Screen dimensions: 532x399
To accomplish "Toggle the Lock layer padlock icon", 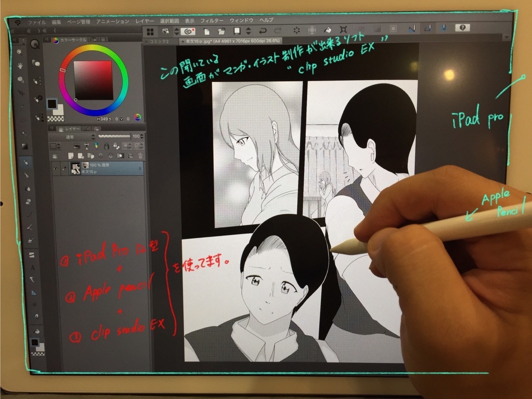I will click(x=106, y=146).
